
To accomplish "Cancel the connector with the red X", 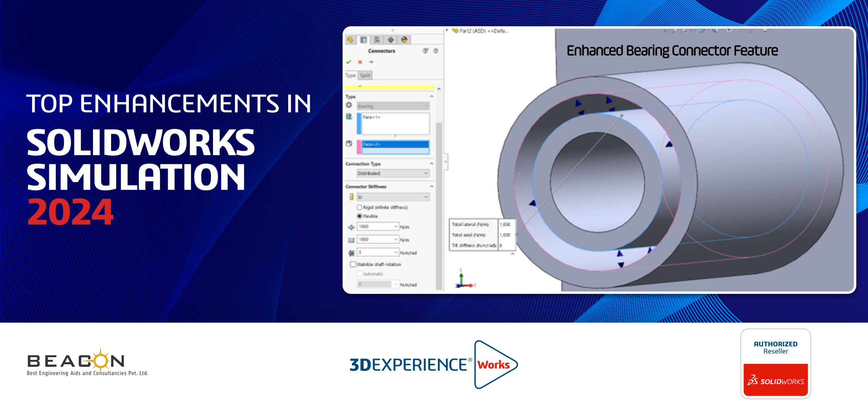I will pyautogui.click(x=360, y=62).
